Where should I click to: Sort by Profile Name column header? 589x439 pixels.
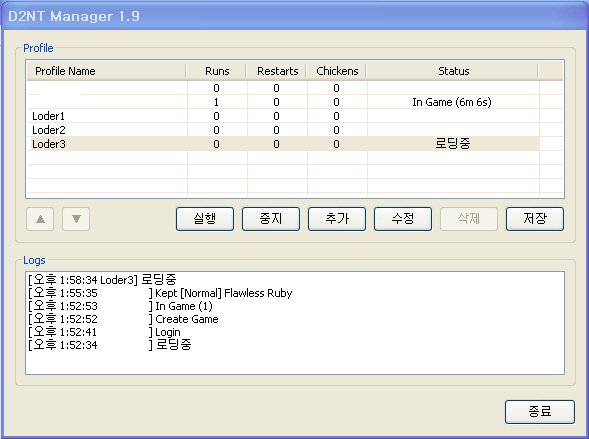click(107, 71)
